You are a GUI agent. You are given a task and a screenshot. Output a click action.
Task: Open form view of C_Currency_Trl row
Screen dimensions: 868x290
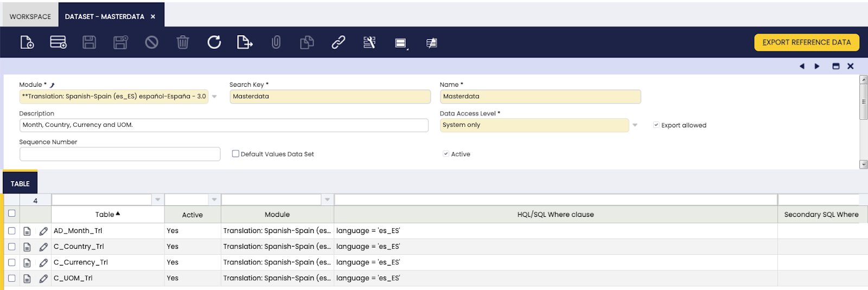point(27,263)
